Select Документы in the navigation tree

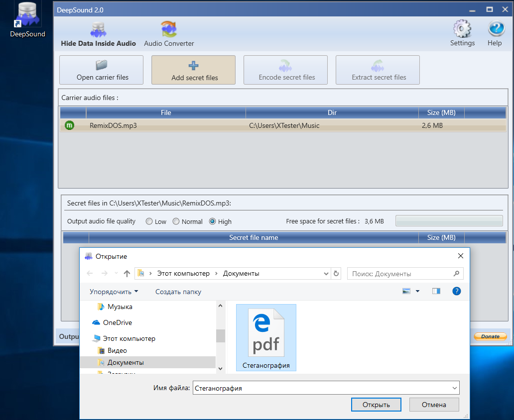pyautogui.click(x=126, y=362)
